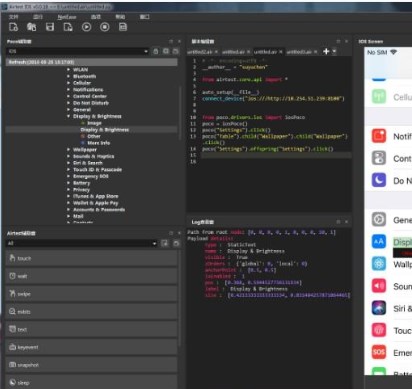Click the record icon in Poco panel header

coord(176,51)
